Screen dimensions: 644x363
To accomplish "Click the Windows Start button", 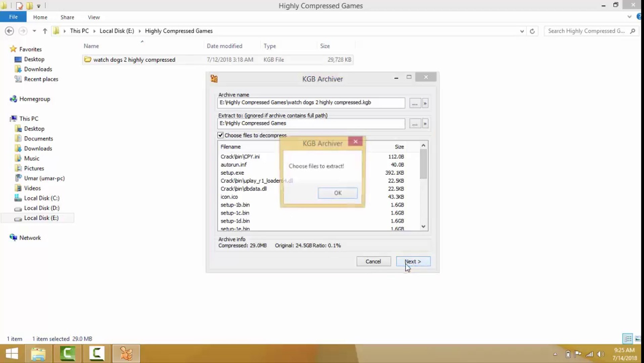I will point(12,354).
